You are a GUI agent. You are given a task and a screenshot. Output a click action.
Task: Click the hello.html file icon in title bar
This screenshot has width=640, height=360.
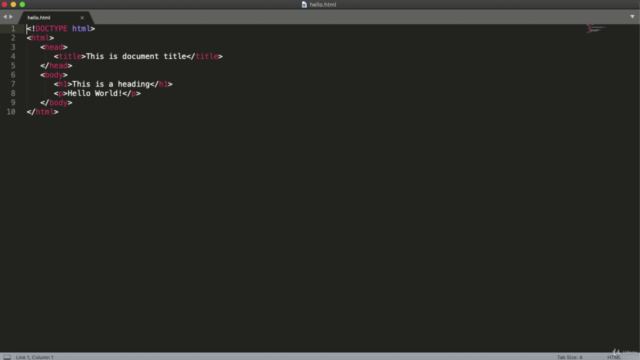(304, 4)
